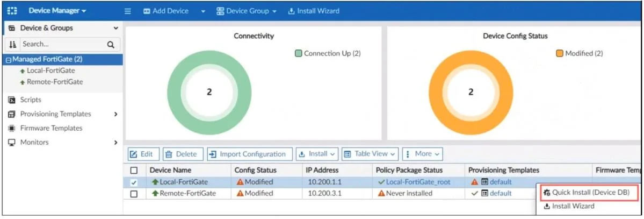Open the default template link in the Remote-FortiGate row
644x219 pixels.
pos(501,194)
